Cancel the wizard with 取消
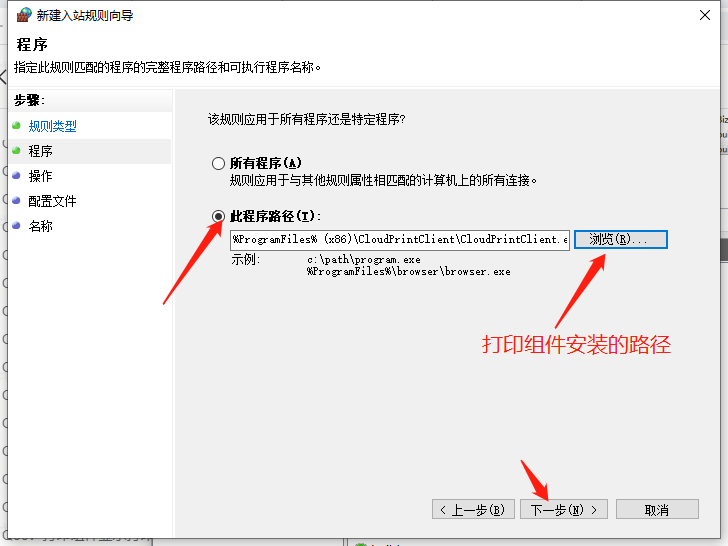728x546 pixels. [x=656, y=509]
